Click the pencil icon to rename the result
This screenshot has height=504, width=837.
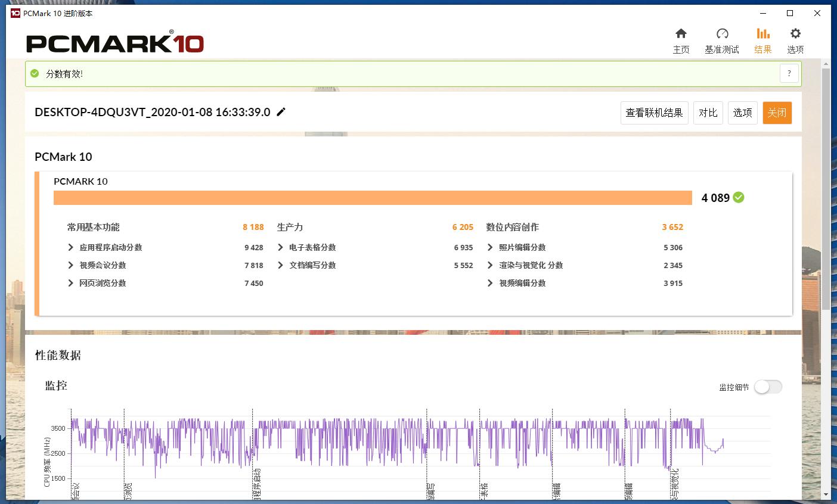pyautogui.click(x=280, y=111)
